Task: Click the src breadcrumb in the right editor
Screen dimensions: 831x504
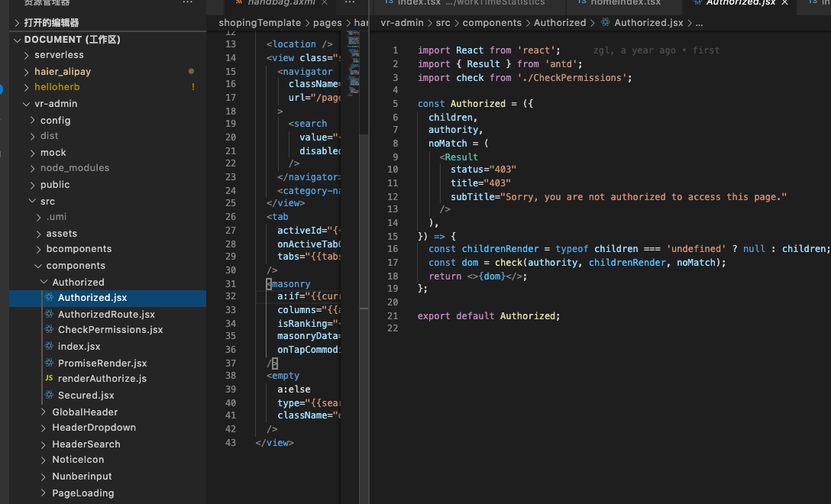Action: click(x=443, y=23)
